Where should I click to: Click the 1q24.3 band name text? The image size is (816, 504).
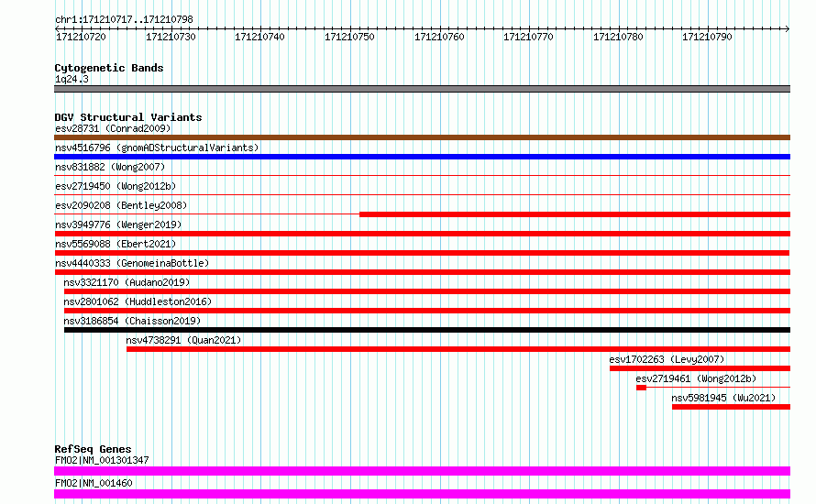[72, 79]
